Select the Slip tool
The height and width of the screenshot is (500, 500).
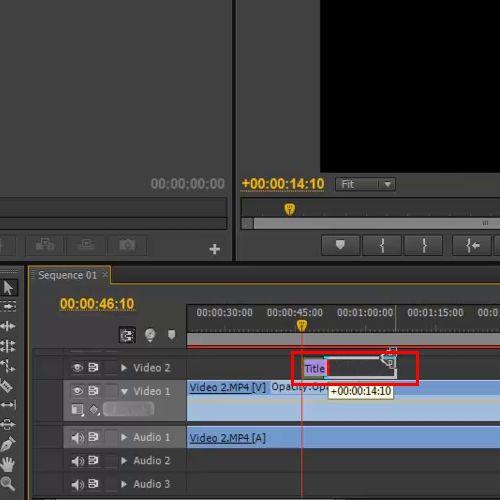[8, 405]
